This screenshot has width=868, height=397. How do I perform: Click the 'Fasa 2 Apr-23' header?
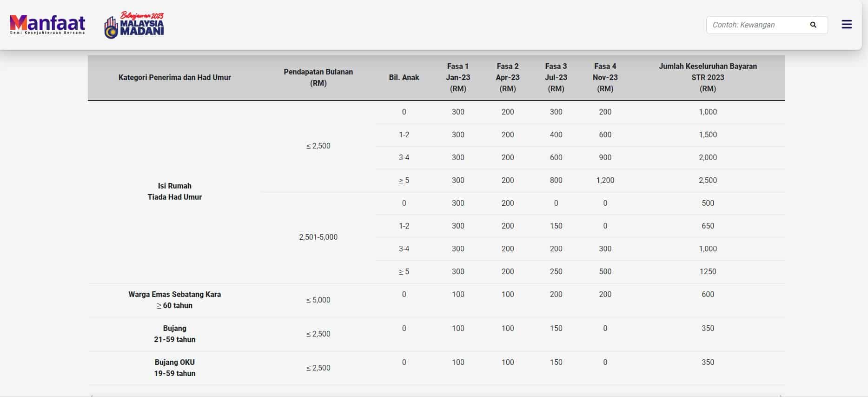508,77
